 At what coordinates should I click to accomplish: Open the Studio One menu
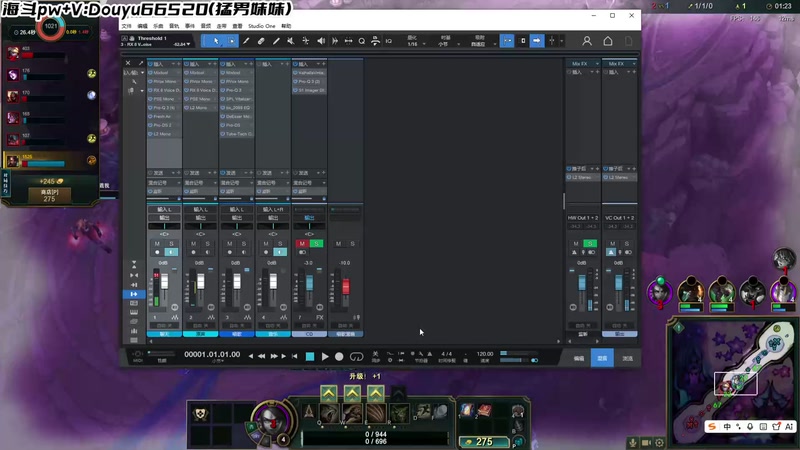(x=261, y=26)
